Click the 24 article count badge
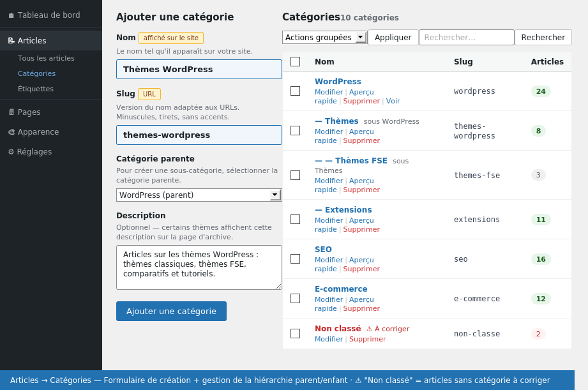This screenshot has height=390, width=588. point(541,91)
